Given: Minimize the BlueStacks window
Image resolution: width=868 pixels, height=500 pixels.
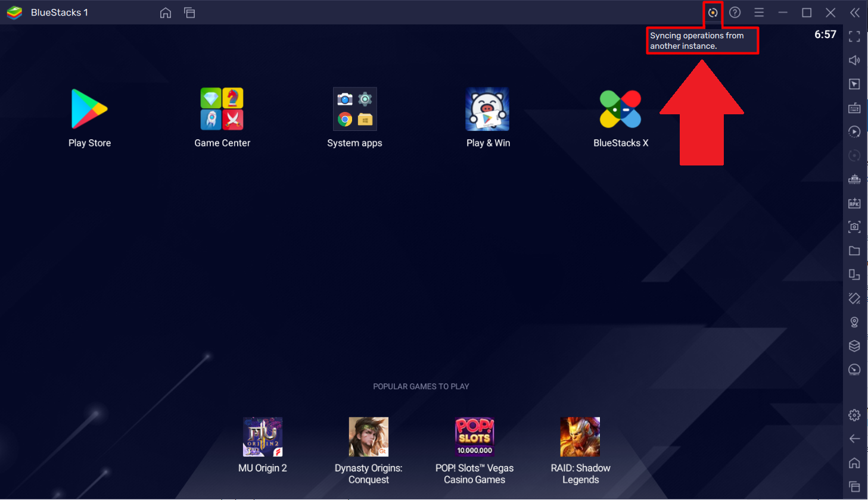Looking at the screenshot, I should tap(783, 12).
